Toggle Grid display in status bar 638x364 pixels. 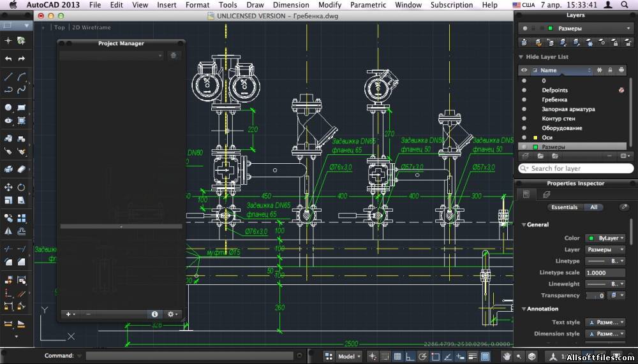click(397, 357)
